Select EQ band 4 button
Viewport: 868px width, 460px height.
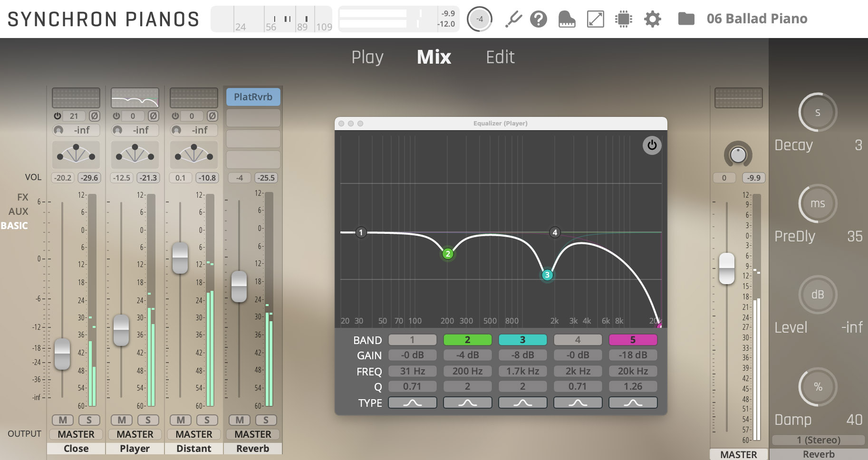tap(578, 340)
